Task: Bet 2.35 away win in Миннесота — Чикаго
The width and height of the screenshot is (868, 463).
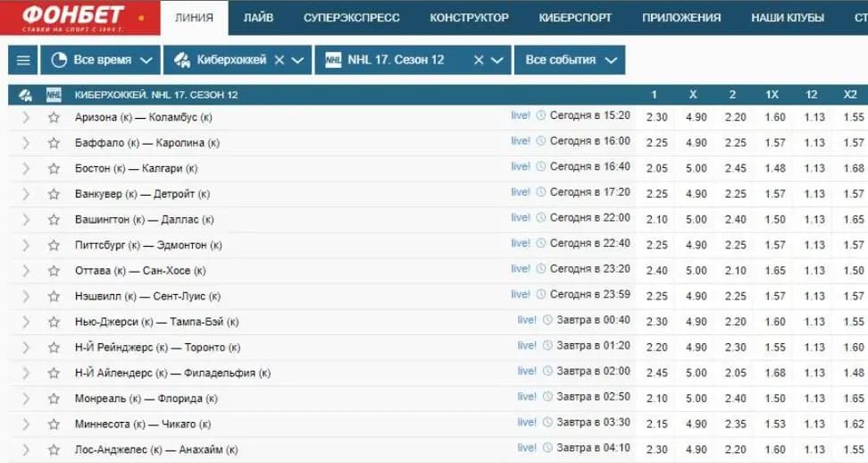Action: (736, 425)
